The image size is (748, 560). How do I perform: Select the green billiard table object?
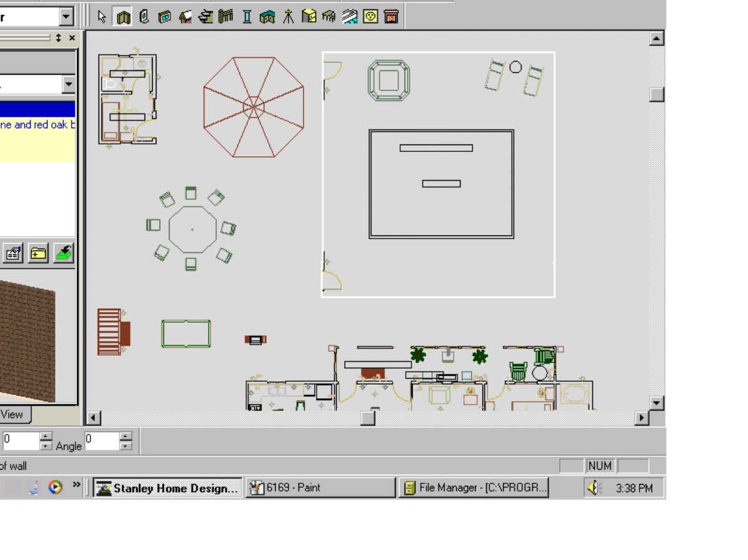[x=186, y=334]
